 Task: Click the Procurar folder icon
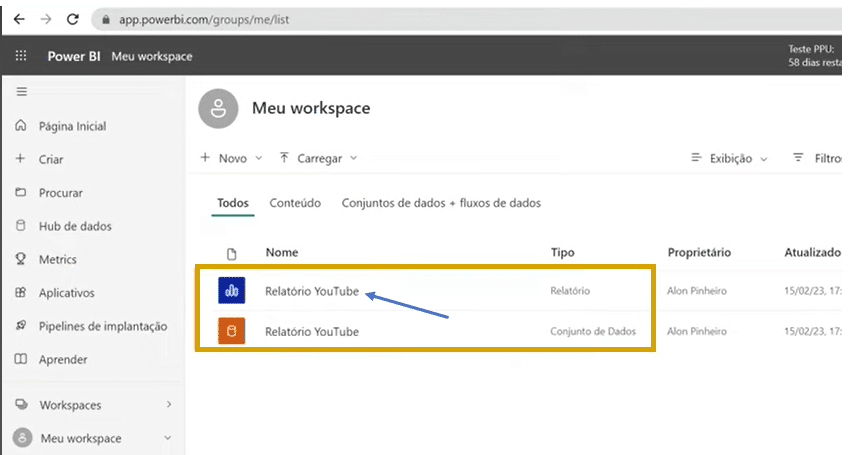click(x=21, y=192)
